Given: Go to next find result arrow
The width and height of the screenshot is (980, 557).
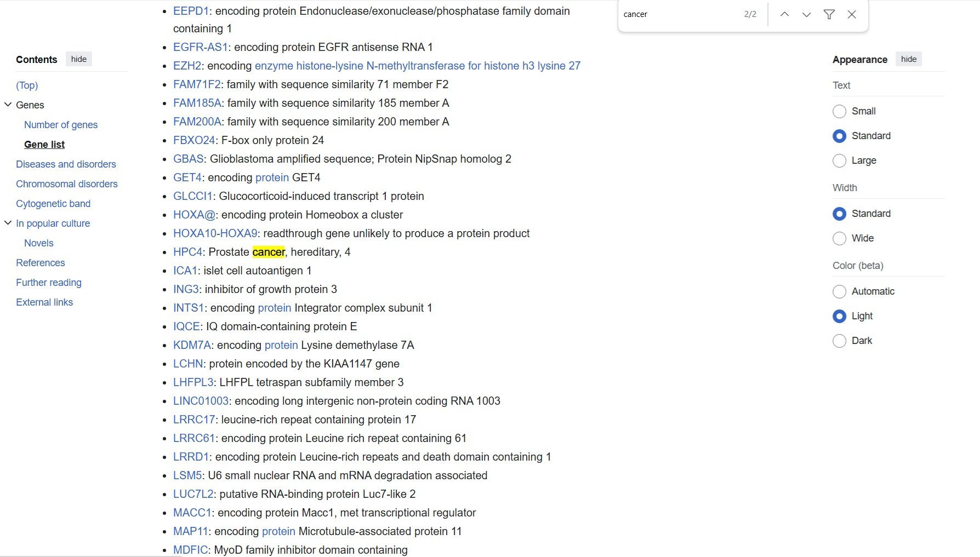Looking at the screenshot, I should (806, 15).
